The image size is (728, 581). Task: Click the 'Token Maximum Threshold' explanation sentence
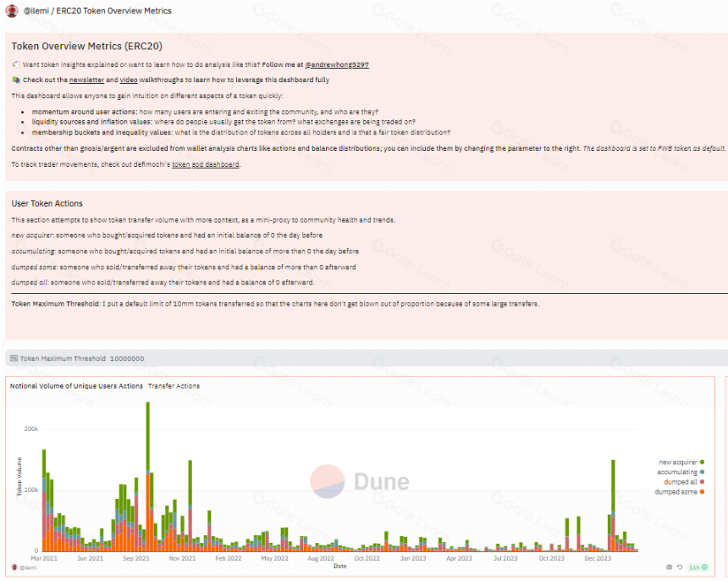275,304
